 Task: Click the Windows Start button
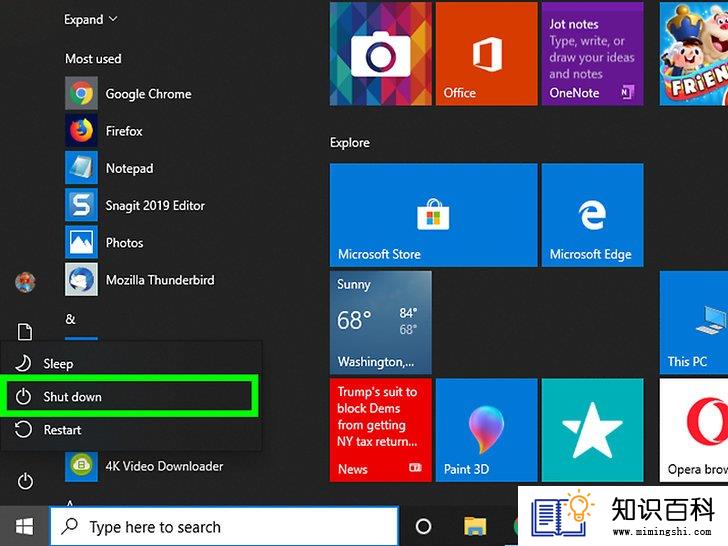click(24, 526)
